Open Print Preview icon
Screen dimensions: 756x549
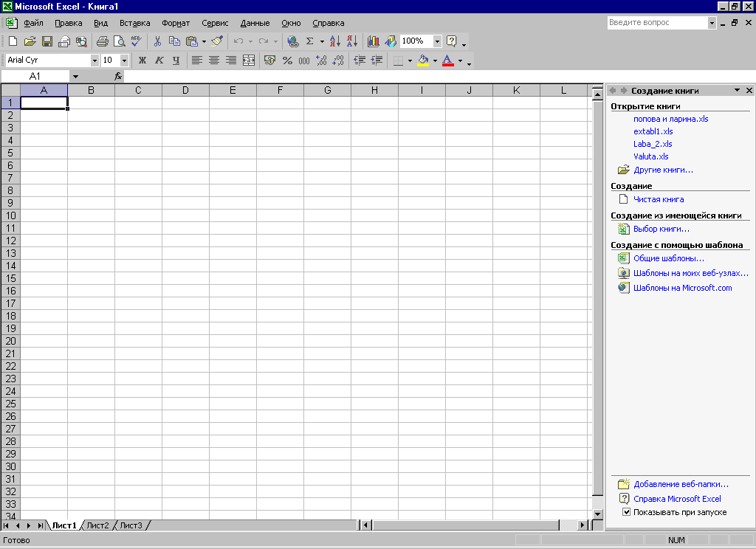[119, 41]
